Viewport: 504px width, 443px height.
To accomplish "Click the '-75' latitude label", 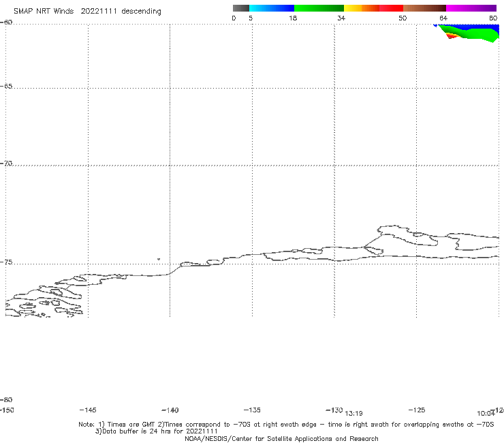I will coord(6,262).
